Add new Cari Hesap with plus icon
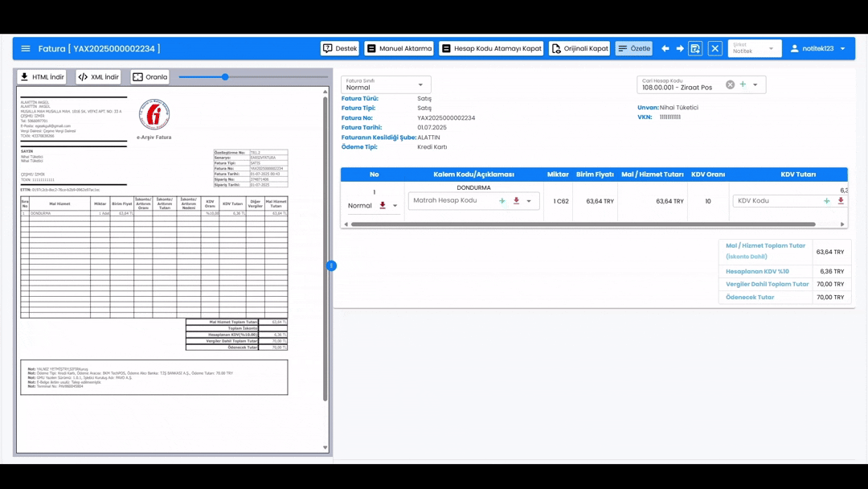868x489 pixels. (x=743, y=84)
